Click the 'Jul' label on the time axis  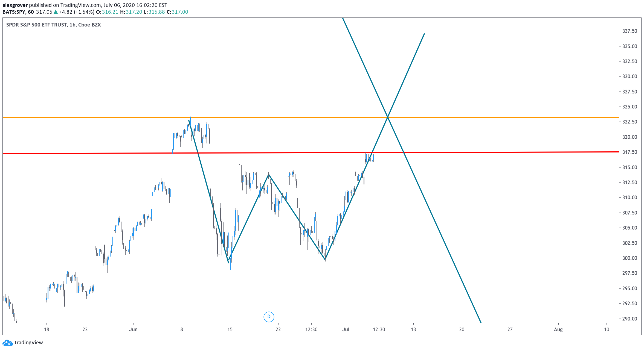point(346,329)
